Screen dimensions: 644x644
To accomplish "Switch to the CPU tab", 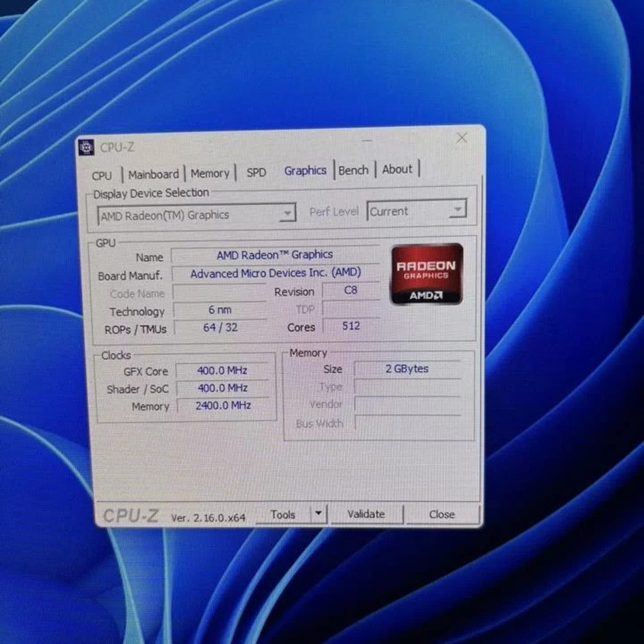I will (x=102, y=176).
